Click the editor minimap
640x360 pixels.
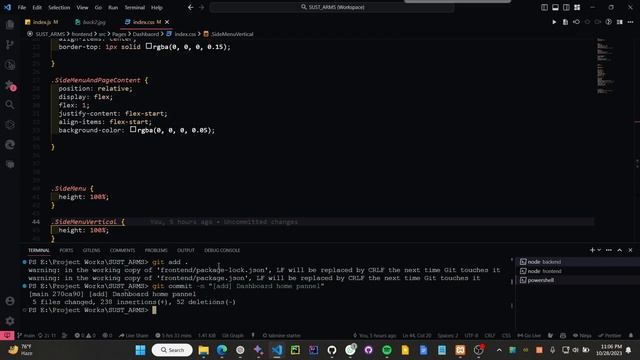pos(605,67)
